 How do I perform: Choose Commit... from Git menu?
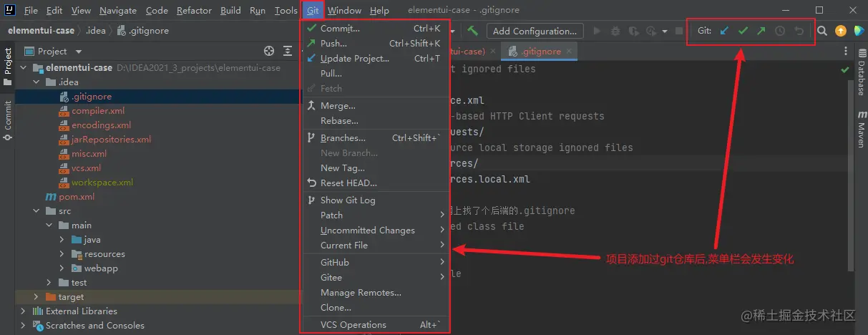(375, 29)
